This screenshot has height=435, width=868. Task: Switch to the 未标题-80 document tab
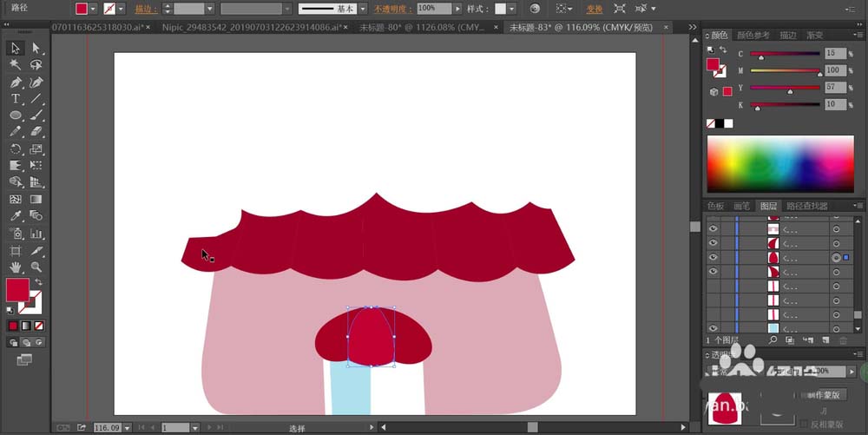point(422,27)
